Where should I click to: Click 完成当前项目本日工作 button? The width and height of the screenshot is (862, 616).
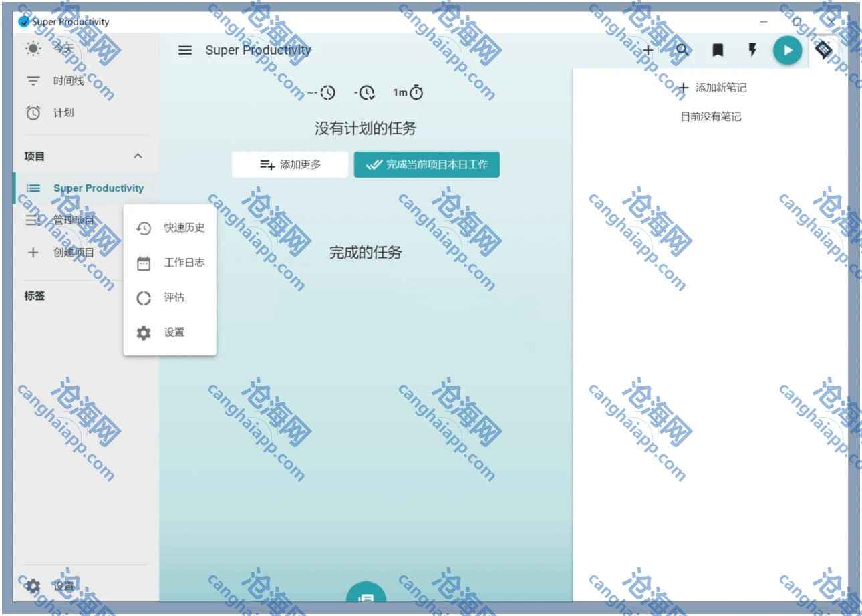coord(426,164)
